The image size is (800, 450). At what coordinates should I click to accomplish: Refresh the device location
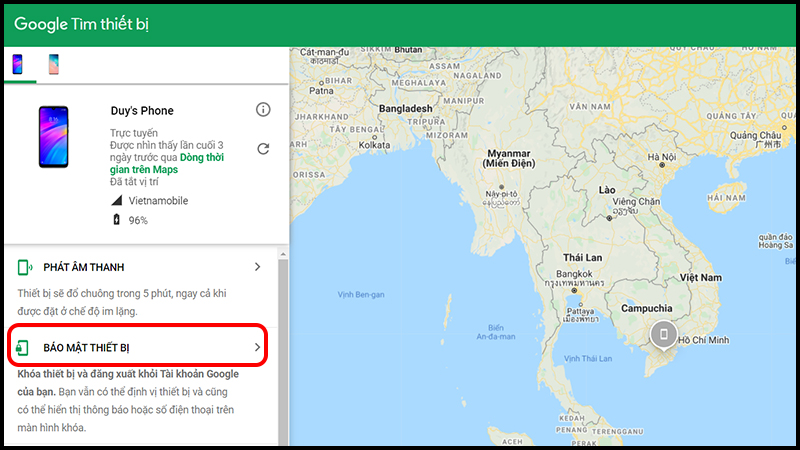263,148
